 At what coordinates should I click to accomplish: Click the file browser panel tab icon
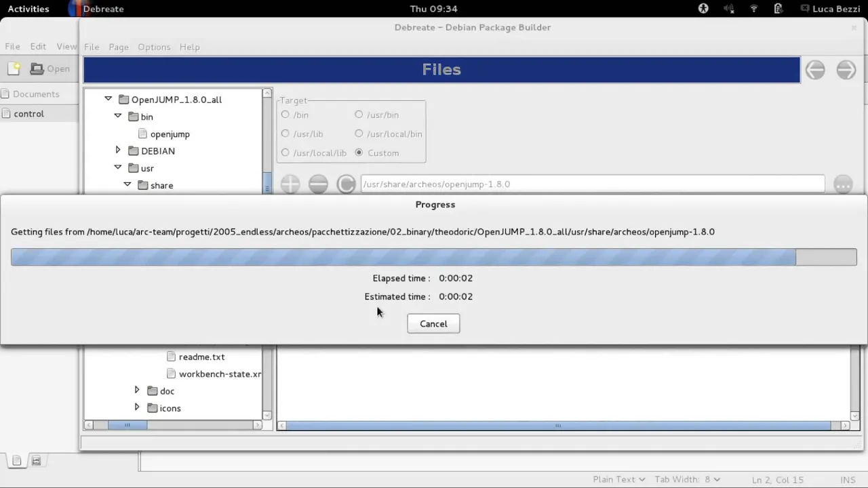(36, 461)
